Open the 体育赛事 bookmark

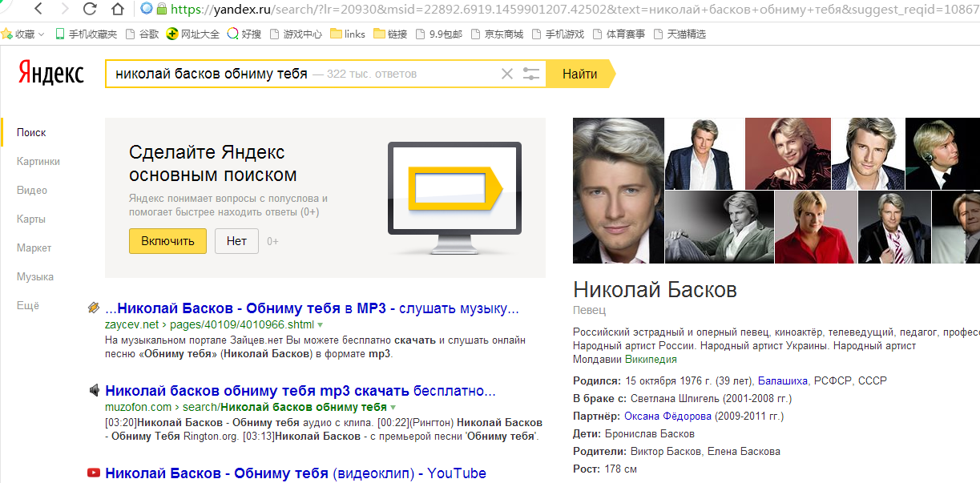click(619, 34)
